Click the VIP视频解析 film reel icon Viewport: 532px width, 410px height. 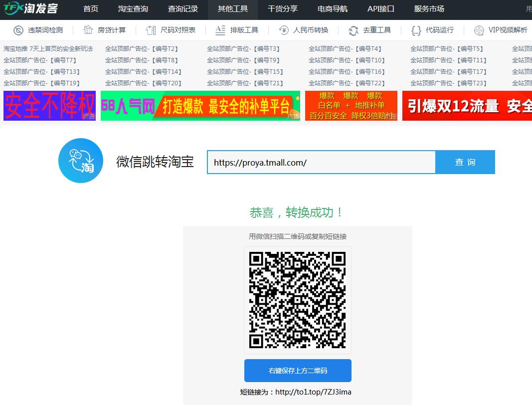[479, 30]
